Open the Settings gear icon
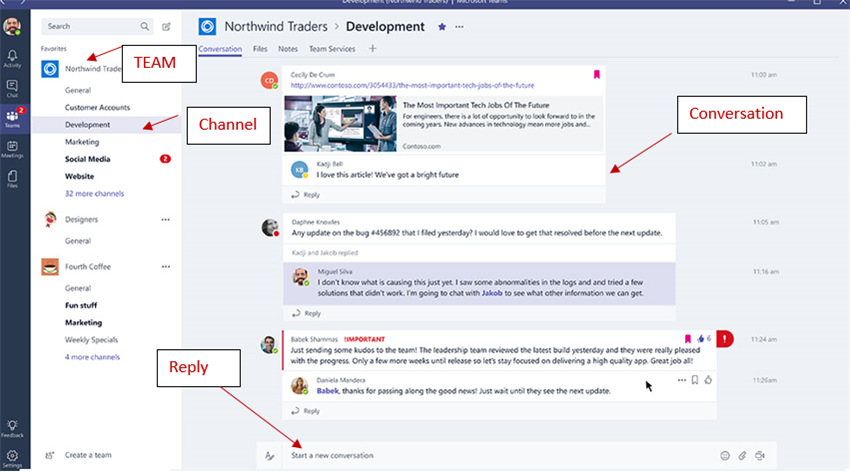The width and height of the screenshot is (850, 473). (x=12, y=458)
